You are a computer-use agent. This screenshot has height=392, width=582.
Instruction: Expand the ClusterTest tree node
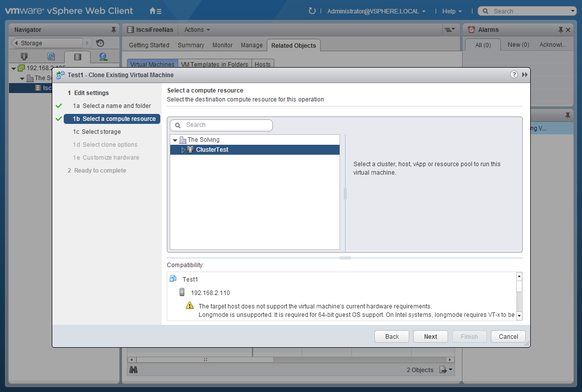(183, 150)
